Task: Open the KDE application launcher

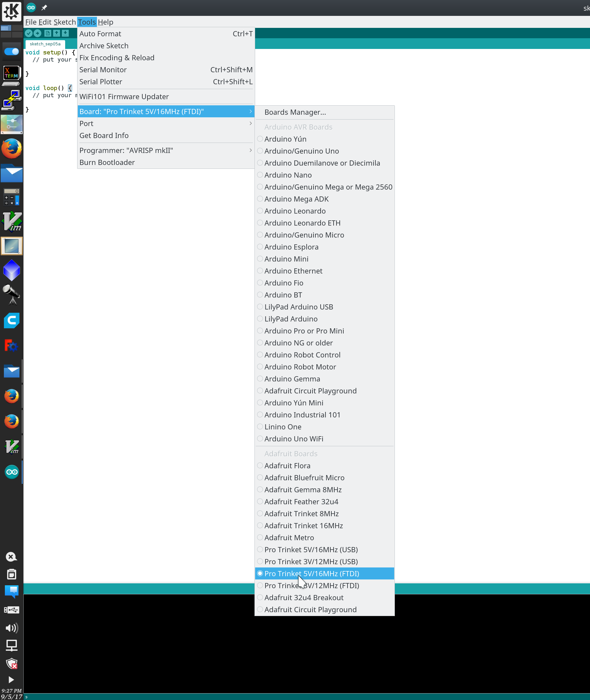Action: 11,11
